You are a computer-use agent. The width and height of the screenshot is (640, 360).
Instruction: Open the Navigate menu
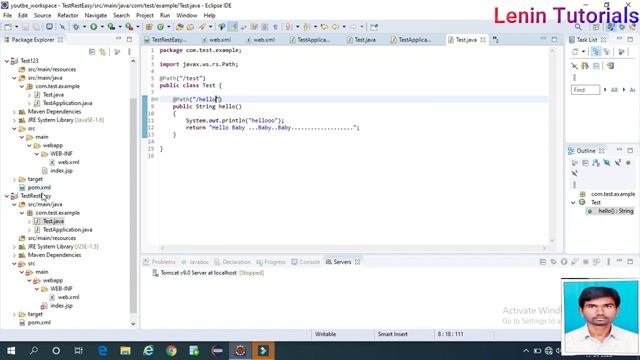96,15
